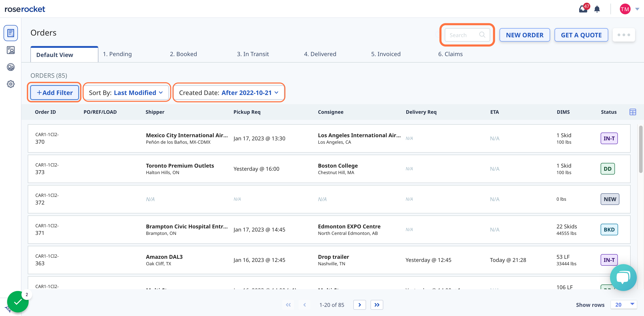Open Show rows 20 dropdown

(x=623, y=305)
